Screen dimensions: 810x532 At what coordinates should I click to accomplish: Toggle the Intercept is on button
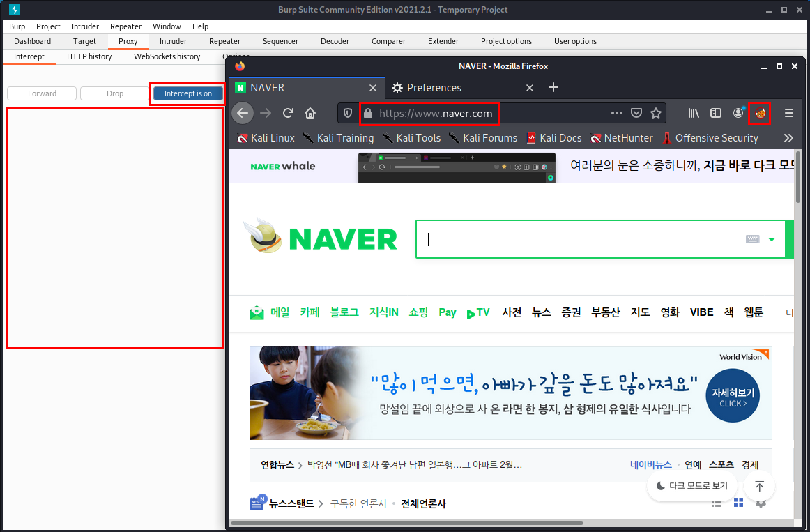pyautogui.click(x=188, y=93)
